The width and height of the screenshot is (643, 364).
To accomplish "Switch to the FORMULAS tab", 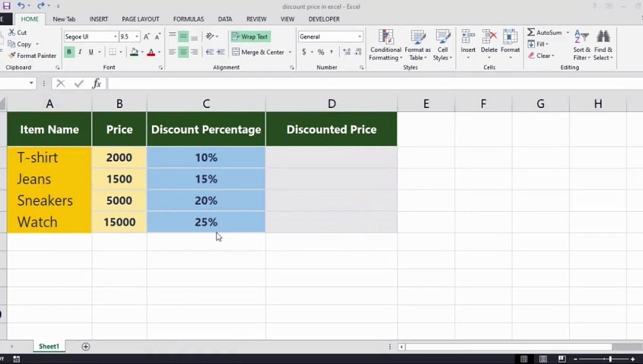I will pyautogui.click(x=189, y=19).
